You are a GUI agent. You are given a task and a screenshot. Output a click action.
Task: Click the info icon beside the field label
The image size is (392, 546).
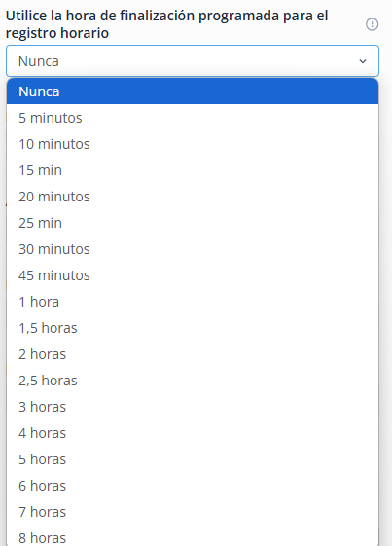tap(372, 24)
